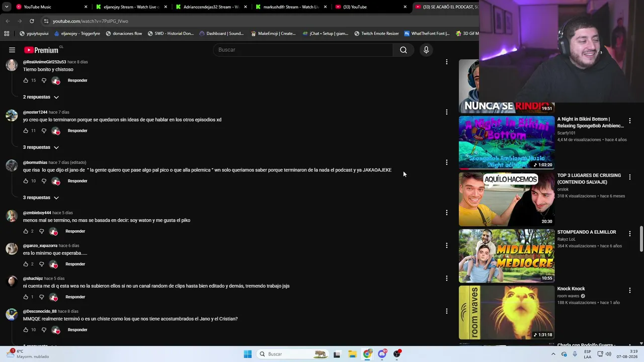Start voice search with the microphone
The image size is (644, 362).
(x=426, y=50)
